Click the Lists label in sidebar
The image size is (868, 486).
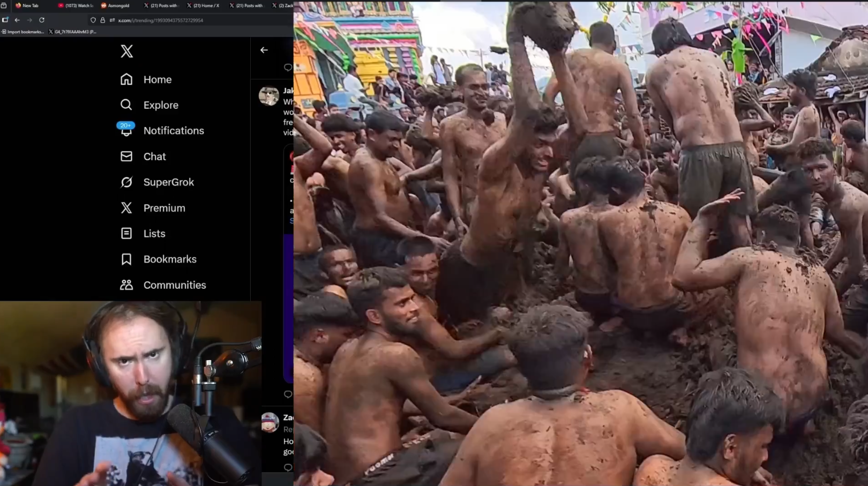tap(154, 234)
